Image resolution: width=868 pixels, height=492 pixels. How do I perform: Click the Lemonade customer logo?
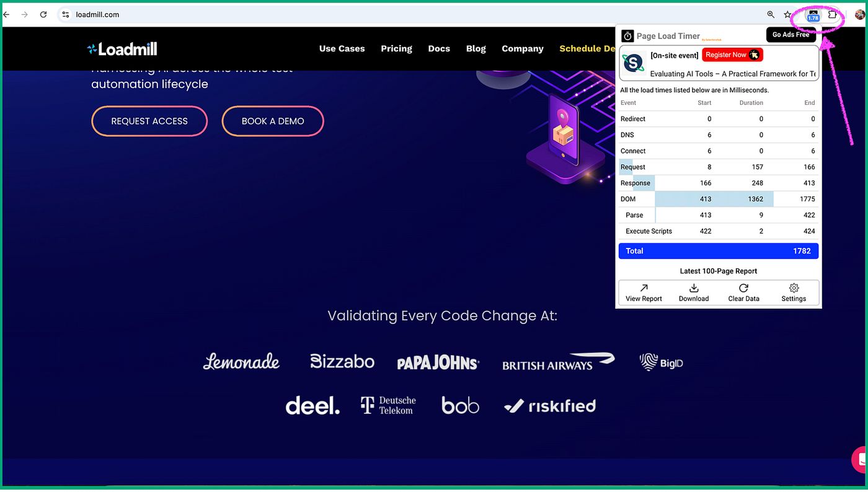pyautogui.click(x=241, y=361)
